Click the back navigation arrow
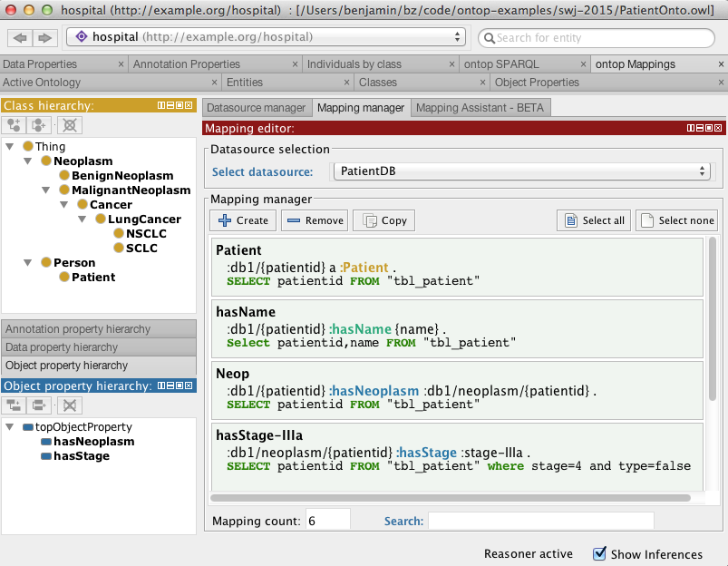The width and height of the screenshot is (728, 566). click(x=20, y=37)
